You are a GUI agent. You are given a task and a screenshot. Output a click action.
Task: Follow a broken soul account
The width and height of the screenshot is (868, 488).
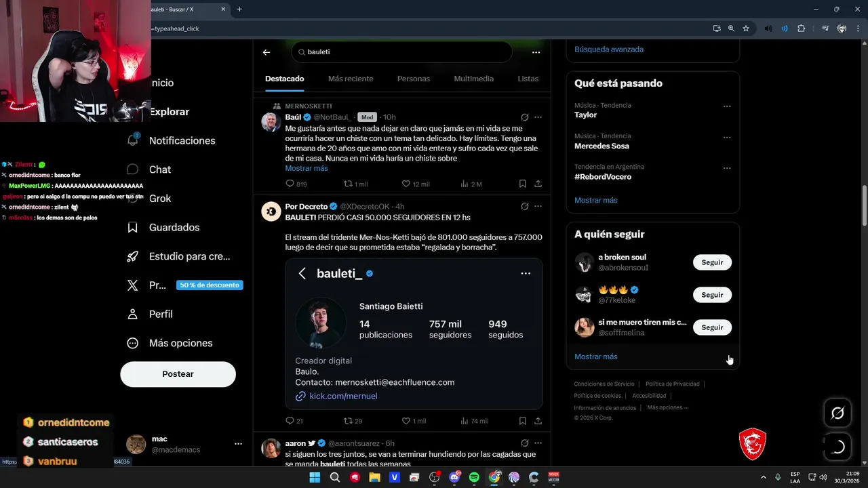coord(712,262)
